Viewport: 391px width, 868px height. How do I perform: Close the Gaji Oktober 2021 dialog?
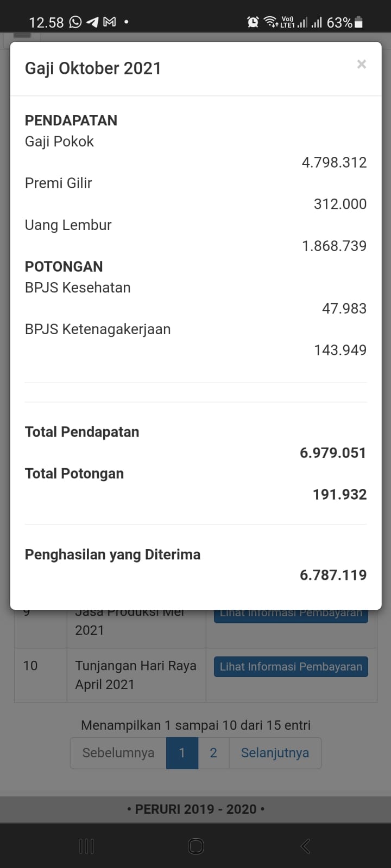pyautogui.click(x=361, y=65)
